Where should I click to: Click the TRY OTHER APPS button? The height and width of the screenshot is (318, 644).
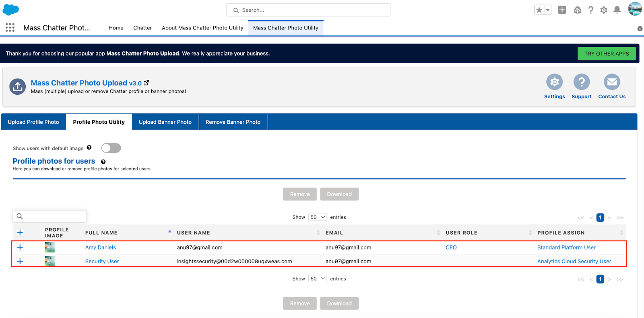(607, 54)
